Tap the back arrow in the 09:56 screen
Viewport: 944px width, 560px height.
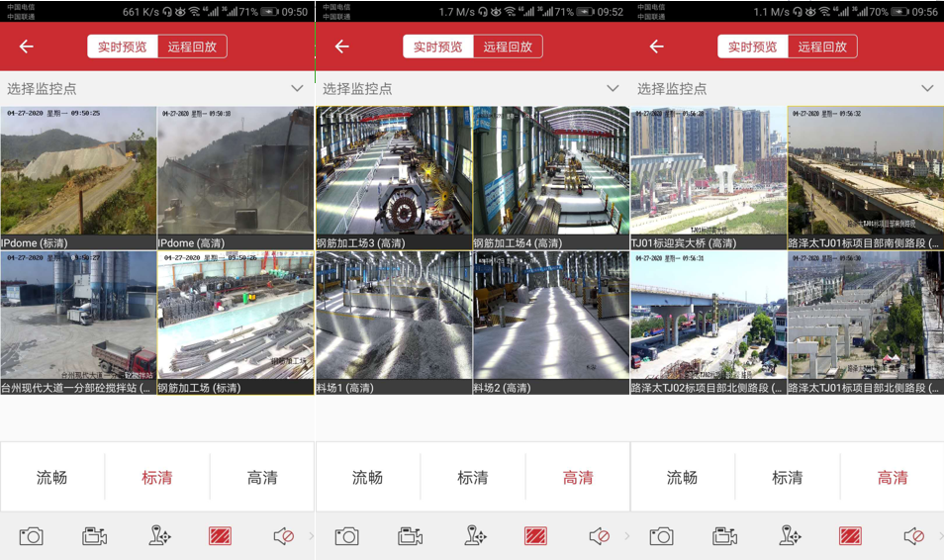[x=656, y=47]
